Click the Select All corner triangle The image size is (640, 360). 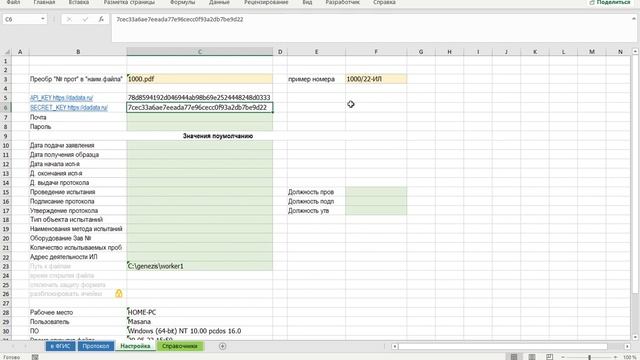[x=7, y=52]
